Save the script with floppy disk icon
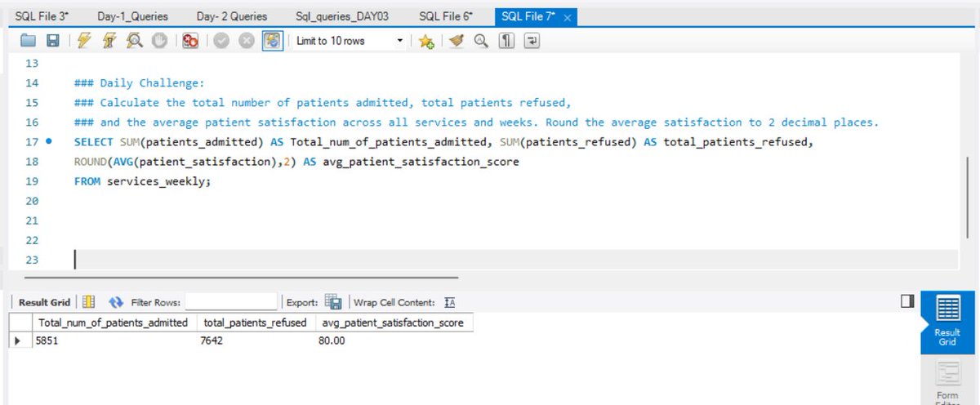 point(52,41)
